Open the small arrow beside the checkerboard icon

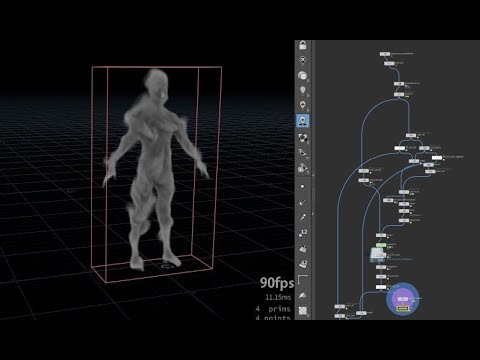[308, 315]
